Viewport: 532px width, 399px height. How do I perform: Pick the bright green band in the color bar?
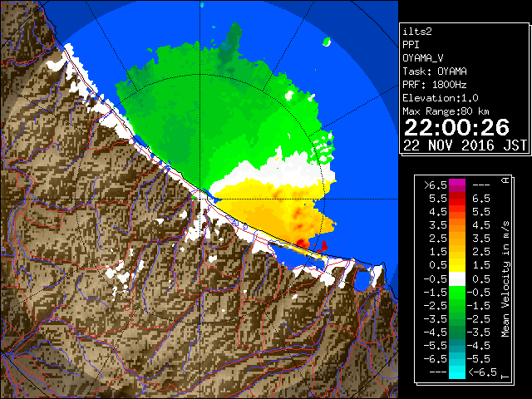click(x=457, y=293)
